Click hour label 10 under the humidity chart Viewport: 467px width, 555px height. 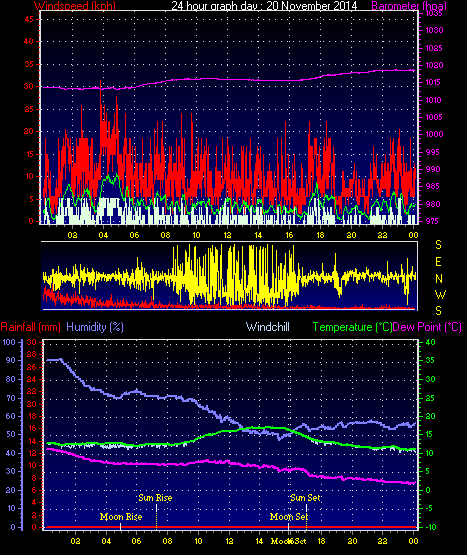click(198, 541)
